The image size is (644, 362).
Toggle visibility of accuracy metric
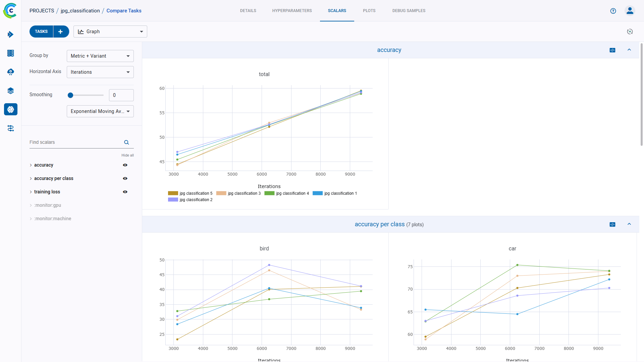pyautogui.click(x=125, y=165)
